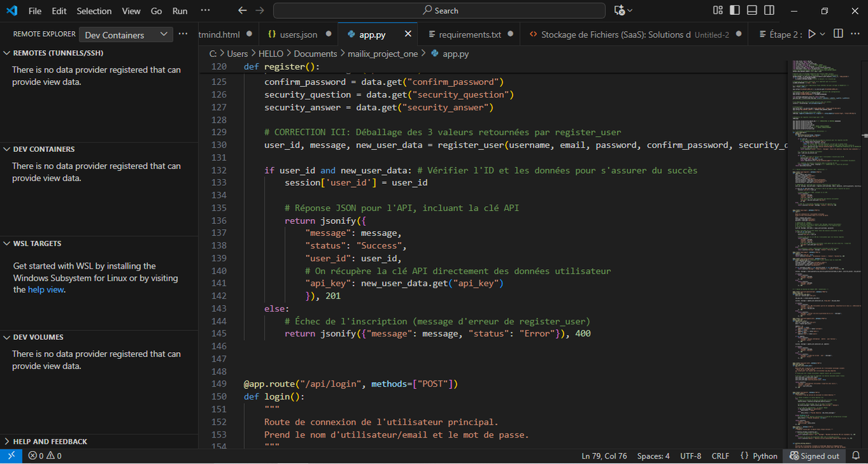This screenshot has width=868, height=464.
Task: Click the "status": "Success" line
Action: coord(356,246)
